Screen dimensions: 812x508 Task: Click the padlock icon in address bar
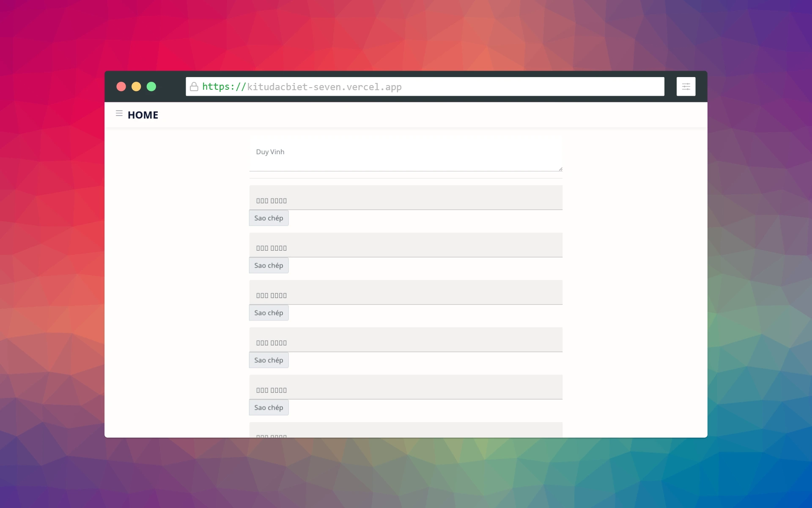coord(194,87)
